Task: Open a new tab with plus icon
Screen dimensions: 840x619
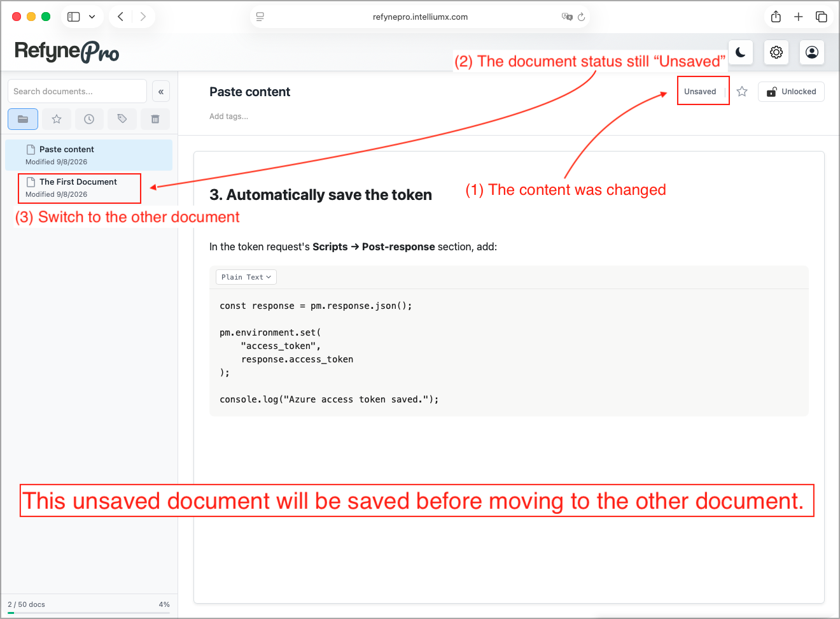Action: click(799, 17)
